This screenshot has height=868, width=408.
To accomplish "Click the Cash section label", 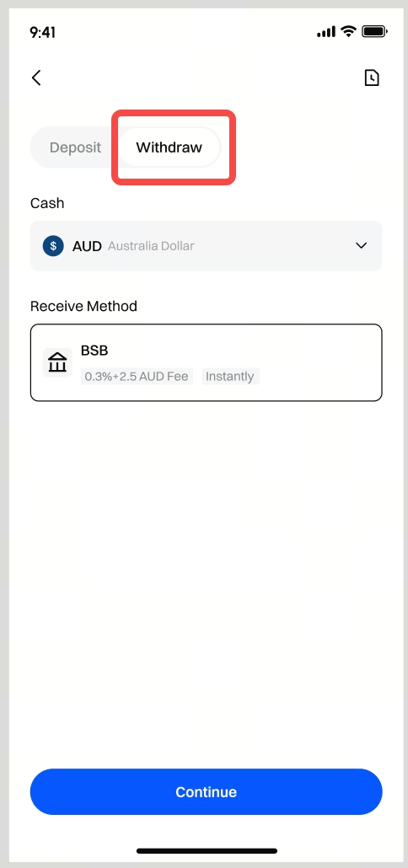I will click(x=47, y=203).
